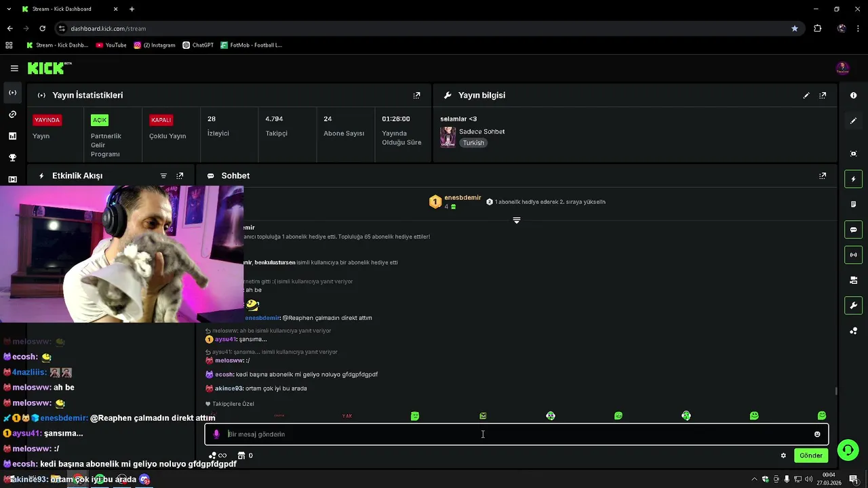868x488 pixels.
Task: Open the browser tab search dropdown
Action: (9, 9)
